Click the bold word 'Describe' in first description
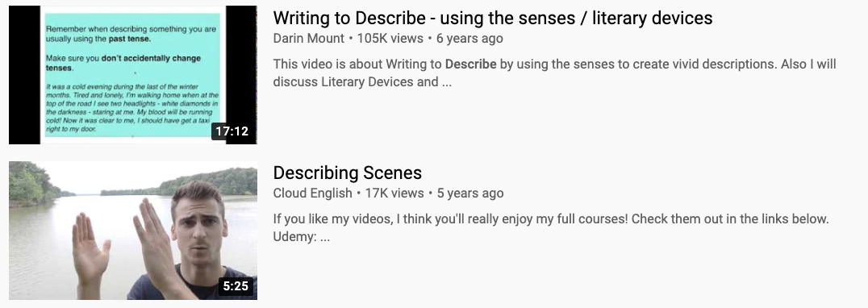The image size is (868, 308). pyautogui.click(x=470, y=65)
